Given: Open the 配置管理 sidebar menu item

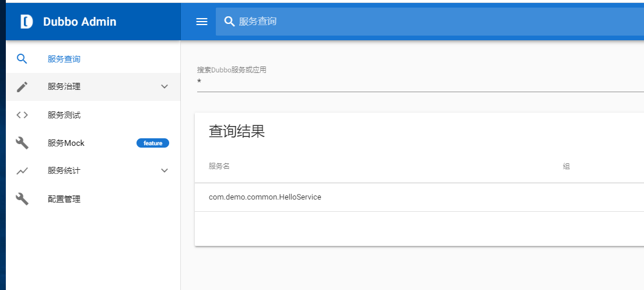Looking at the screenshot, I should click(x=93, y=199).
